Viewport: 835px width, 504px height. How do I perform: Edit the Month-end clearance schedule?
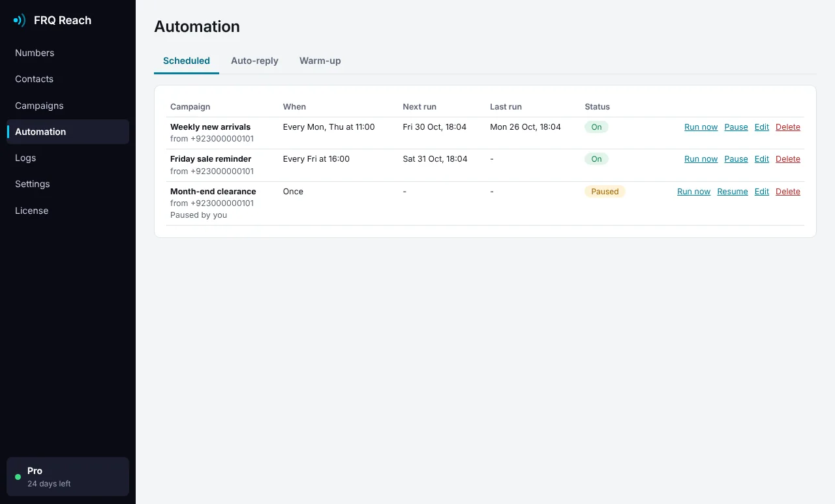click(x=762, y=192)
